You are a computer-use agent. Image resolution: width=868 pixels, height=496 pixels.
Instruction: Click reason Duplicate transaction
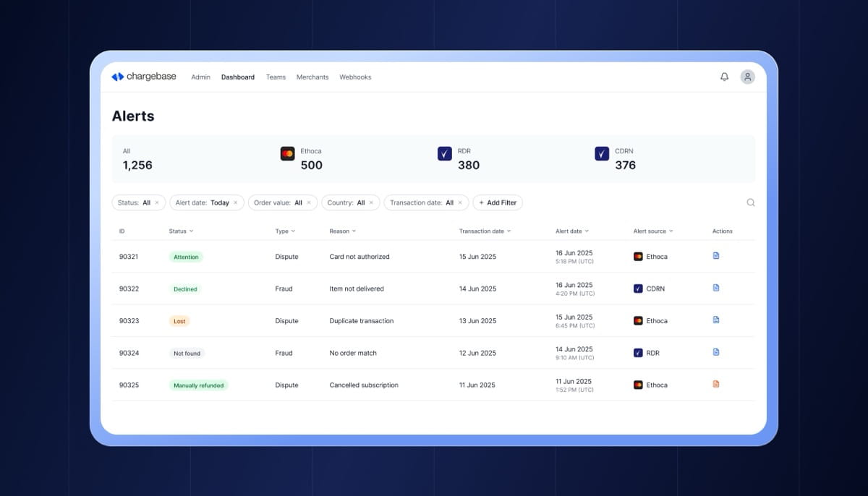tap(362, 321)
